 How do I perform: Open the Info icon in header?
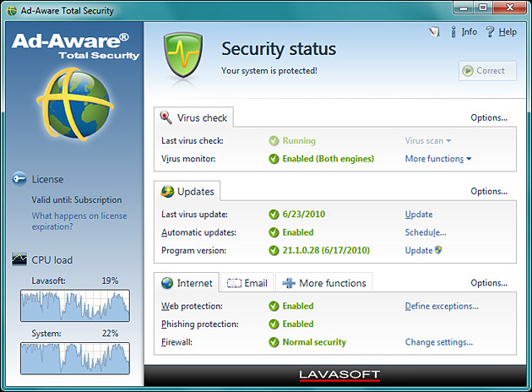(453, 32)
